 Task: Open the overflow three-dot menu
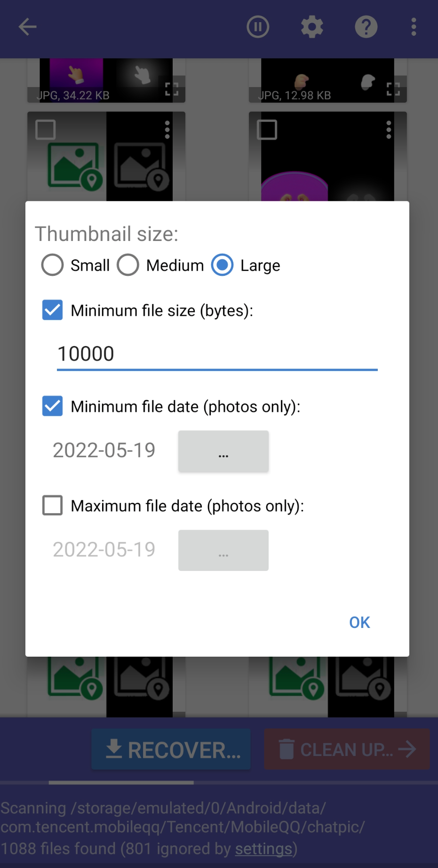pyautogui.click(x=414, y=27)
